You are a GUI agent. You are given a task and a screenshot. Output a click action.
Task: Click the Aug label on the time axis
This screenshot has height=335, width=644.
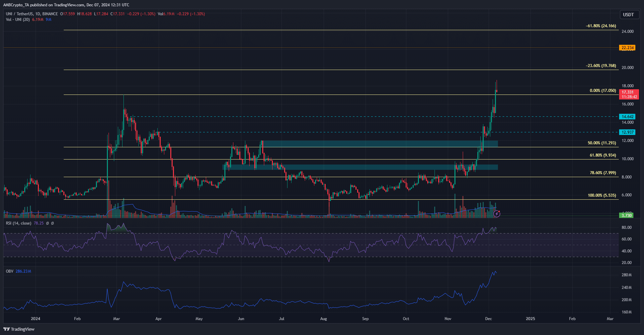[x=323, y=319]
